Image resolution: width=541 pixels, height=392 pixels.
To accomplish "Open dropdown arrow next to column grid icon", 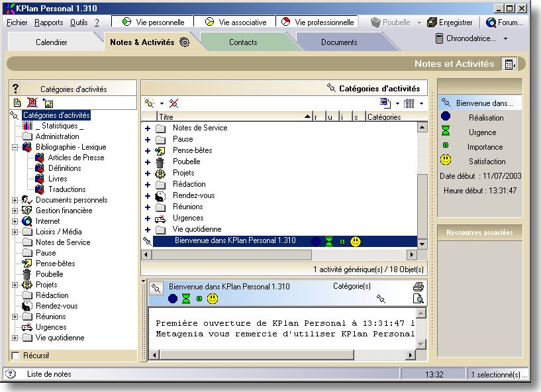I will point(421,103).
